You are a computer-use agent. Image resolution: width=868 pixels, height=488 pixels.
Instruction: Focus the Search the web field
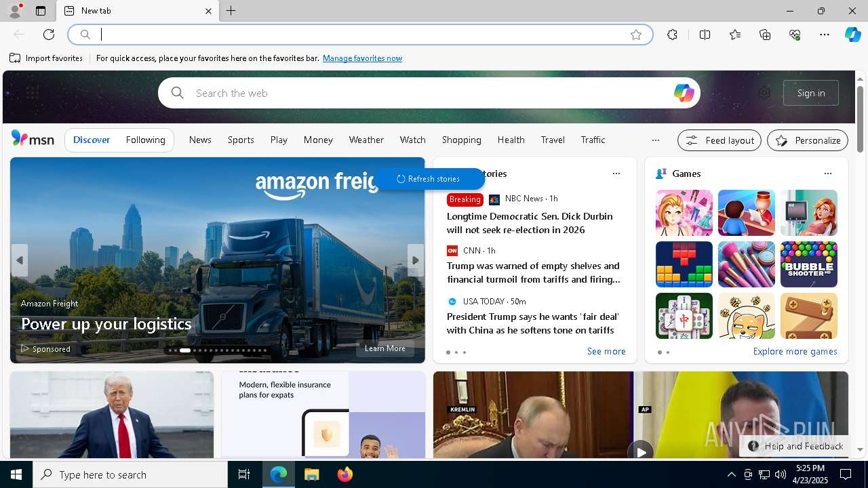429,93
